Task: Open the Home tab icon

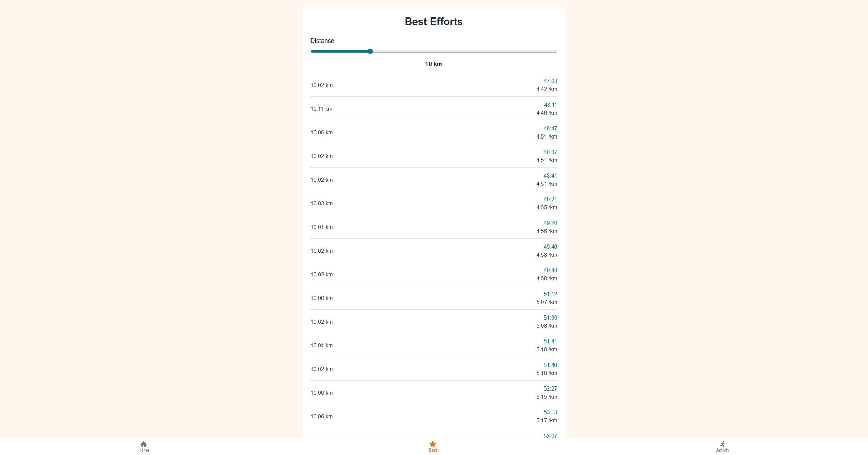Action: point(144,444)
